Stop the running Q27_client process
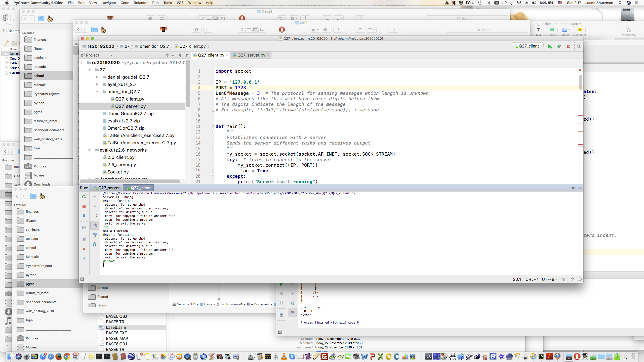Image resolution: width=644 pixels, height=362 pixels. click(x=84, y=206)
